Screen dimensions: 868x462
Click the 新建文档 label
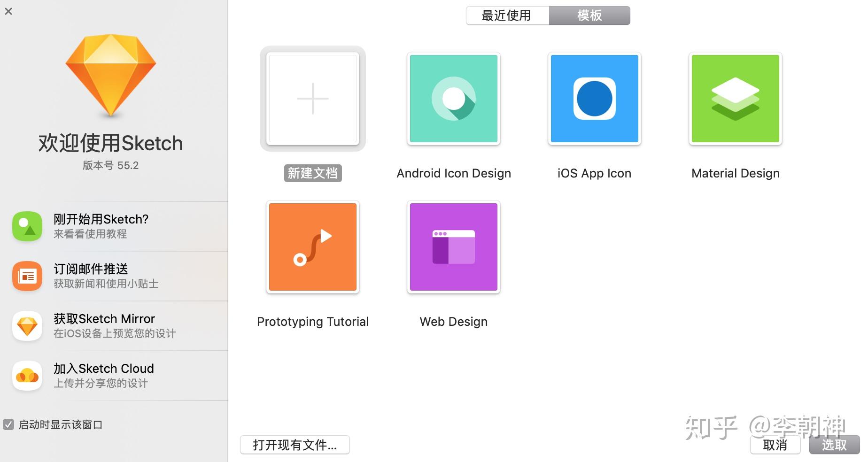pos(312,173)
